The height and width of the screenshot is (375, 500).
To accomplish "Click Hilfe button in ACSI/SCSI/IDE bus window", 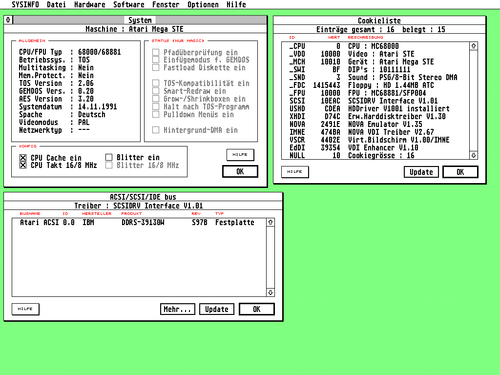I will pos(25,309).
